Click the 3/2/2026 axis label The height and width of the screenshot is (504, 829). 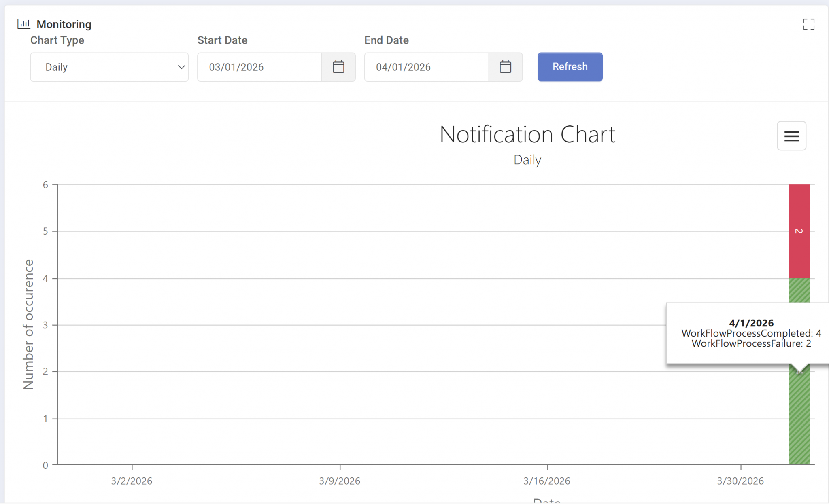pyautogui.click(x=132, y=481)
